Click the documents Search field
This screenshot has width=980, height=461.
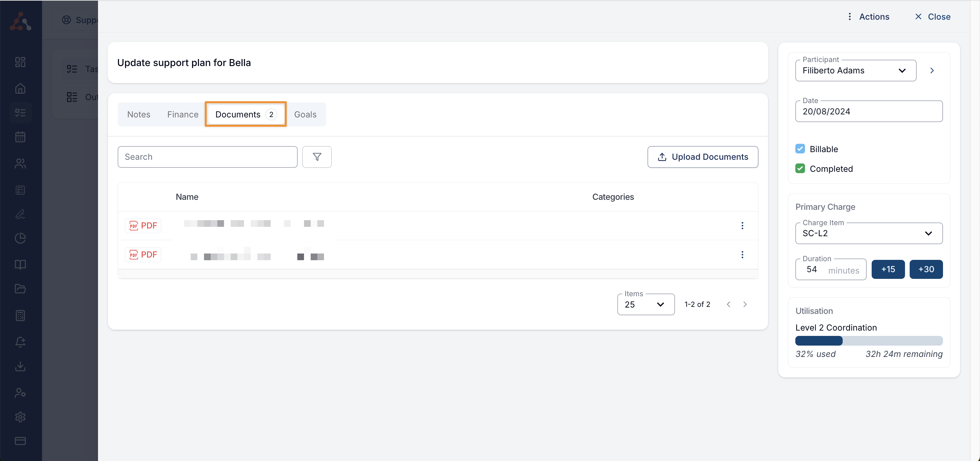click(x=207, y=157)
